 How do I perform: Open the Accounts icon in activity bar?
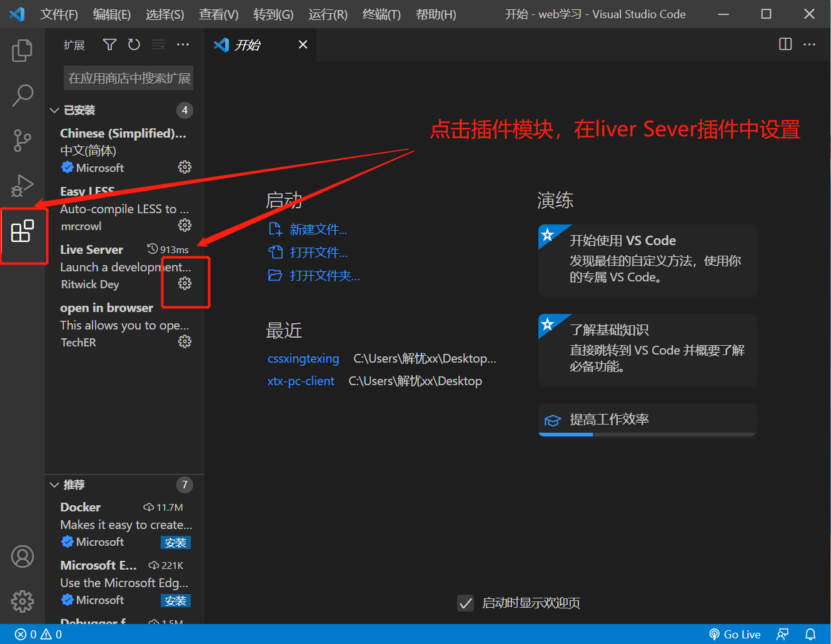point(23,556)
